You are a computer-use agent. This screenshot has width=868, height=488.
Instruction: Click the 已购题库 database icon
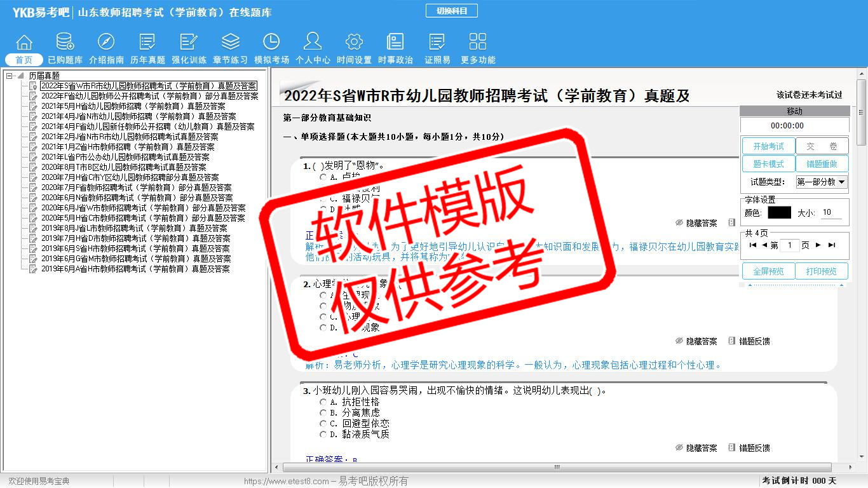(x=65, y=43)
